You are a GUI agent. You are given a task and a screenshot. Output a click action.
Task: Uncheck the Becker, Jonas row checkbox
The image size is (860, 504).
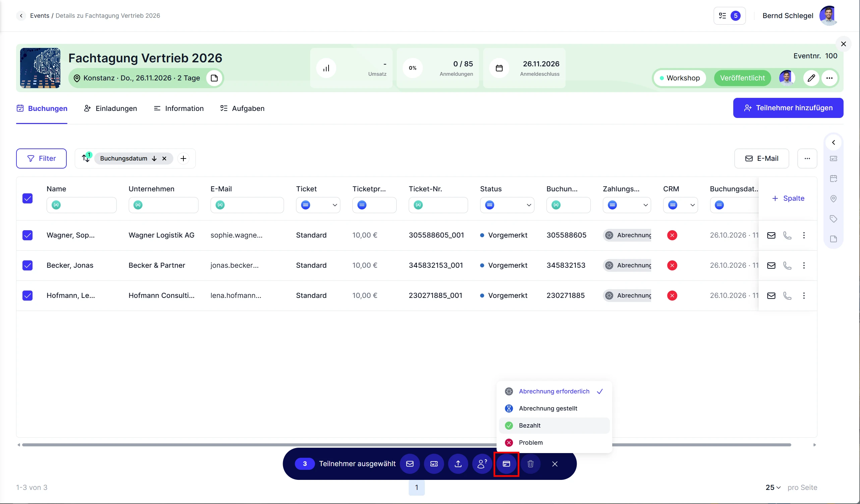pyautogui.click(x=27, y=265)
